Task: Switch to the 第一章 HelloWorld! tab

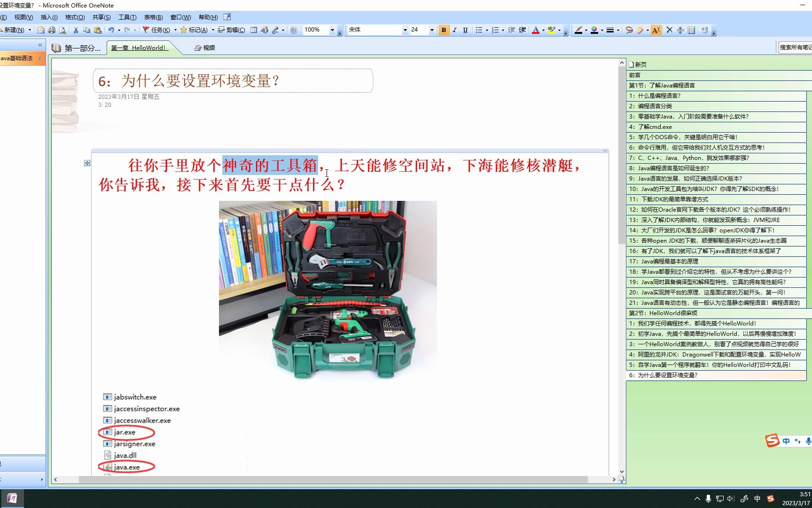Action: tap(139, 47)
